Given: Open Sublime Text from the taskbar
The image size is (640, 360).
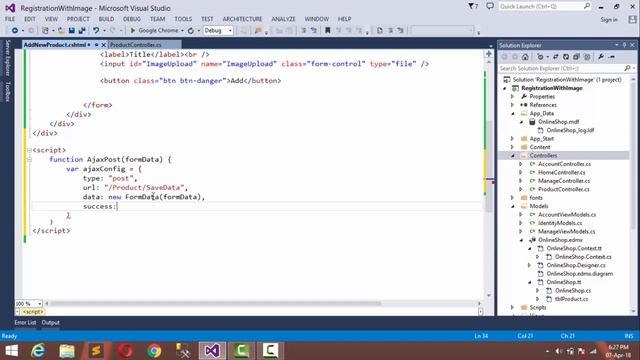Looking at the screenshot, I should [x=96, y=351].
